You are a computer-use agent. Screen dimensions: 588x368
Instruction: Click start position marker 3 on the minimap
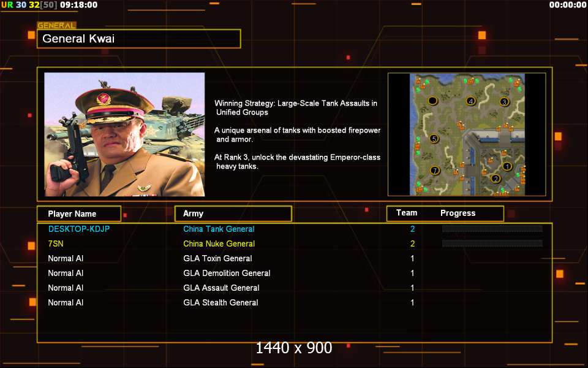click(504, 102)
